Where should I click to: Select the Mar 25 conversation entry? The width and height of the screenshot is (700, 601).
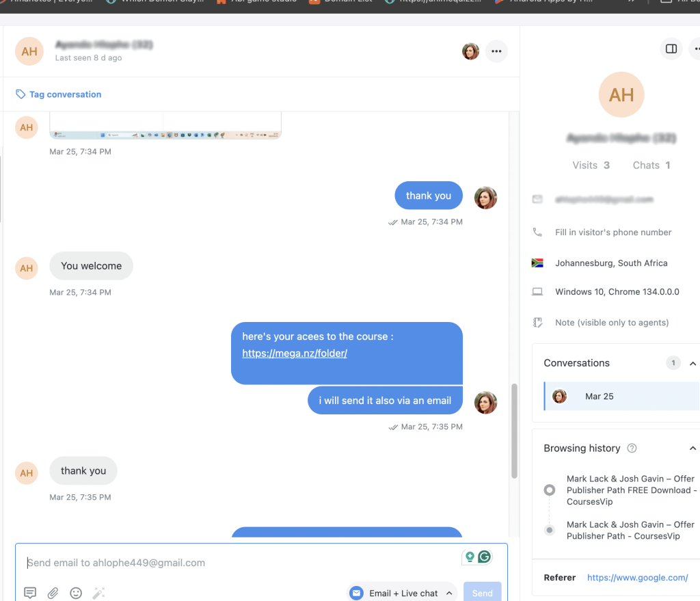tap(621, 396)
